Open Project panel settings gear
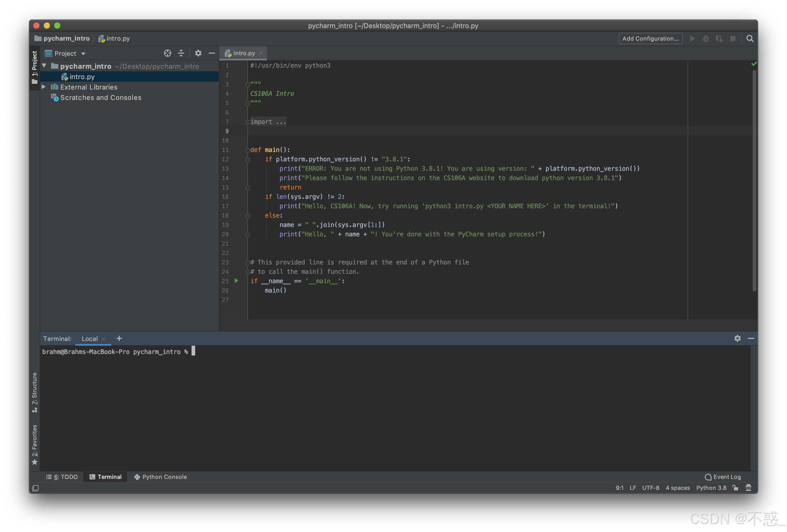Viewport: 787px width, 532px height. pyautogui.click(x=198, y=53)
